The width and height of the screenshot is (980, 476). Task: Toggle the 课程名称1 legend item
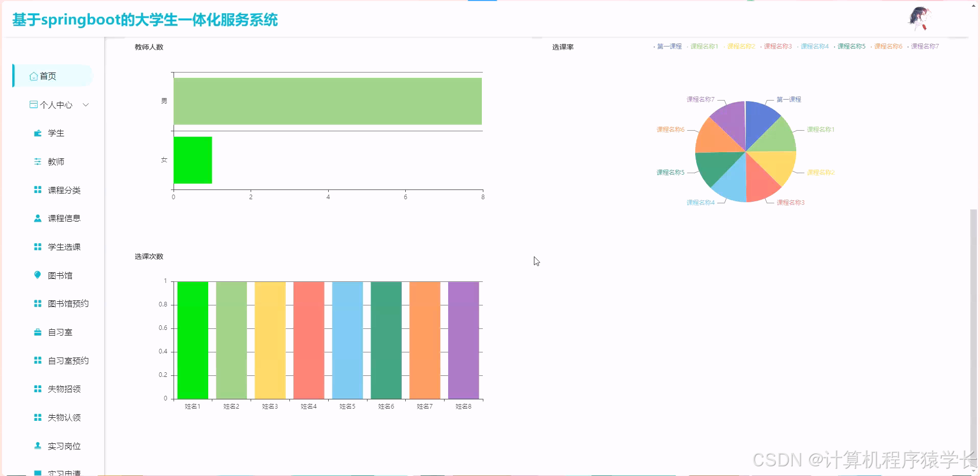click(703, 46)
